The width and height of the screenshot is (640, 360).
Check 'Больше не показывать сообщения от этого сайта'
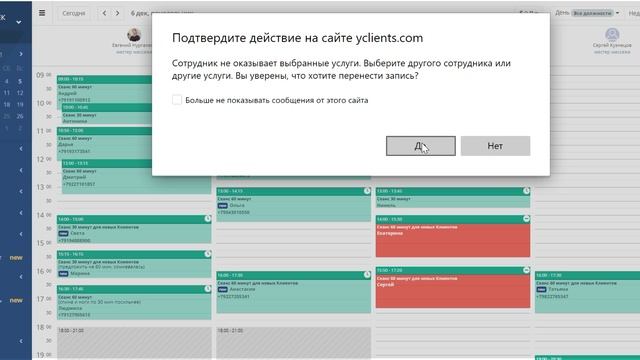[x=177, y=100]
